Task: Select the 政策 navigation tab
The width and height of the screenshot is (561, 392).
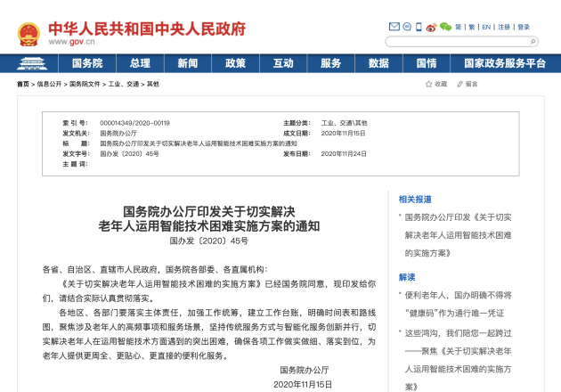Action: point(235,63)
